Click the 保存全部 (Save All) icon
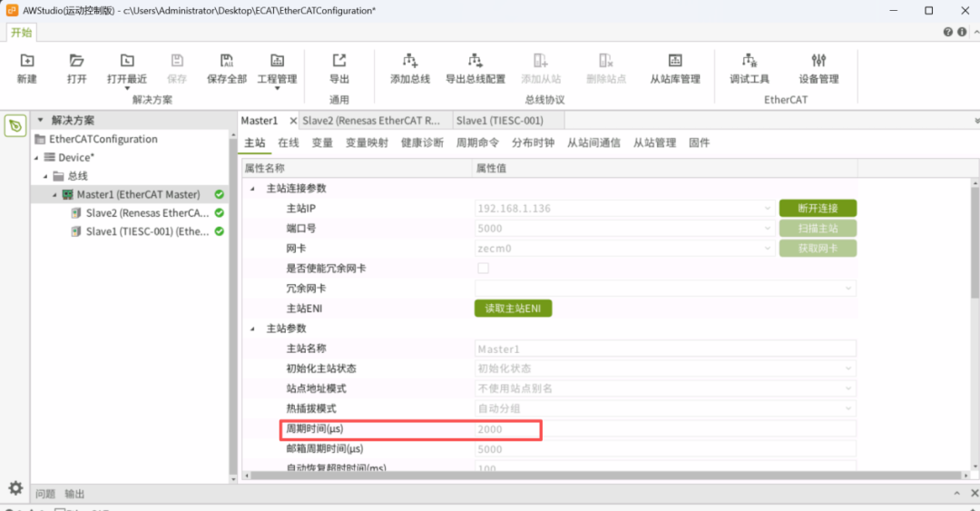Viewport: 980px width, 511px height. (x=227, y=61)
